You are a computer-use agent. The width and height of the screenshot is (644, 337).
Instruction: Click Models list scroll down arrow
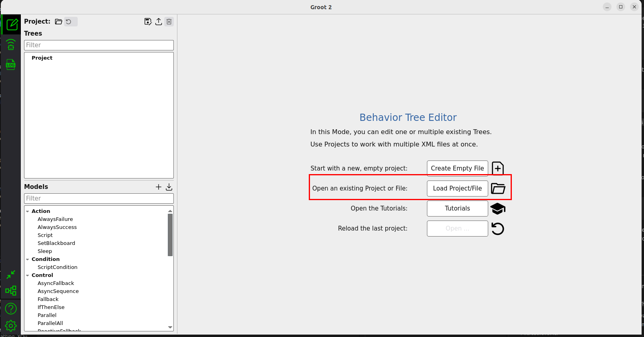coord(170,327)
